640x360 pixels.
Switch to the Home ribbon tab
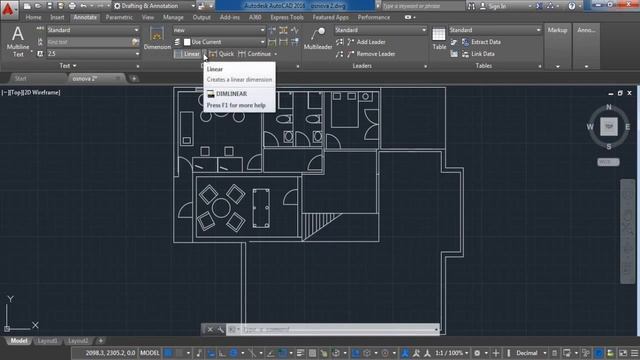click(33, 18)
